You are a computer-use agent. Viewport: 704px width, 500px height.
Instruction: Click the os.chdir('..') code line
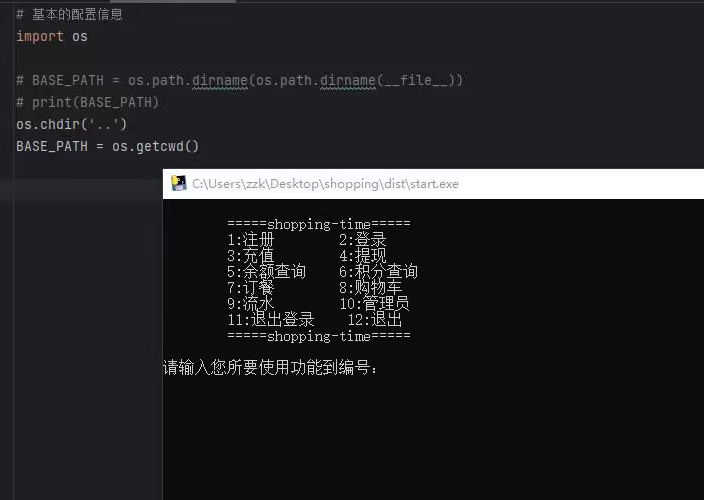(x=72, y=124)
